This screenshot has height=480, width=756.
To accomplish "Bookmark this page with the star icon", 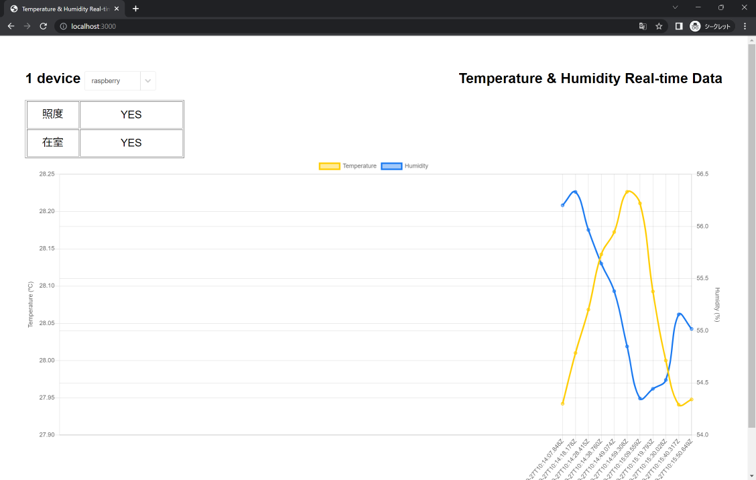I will click(659, 27).
